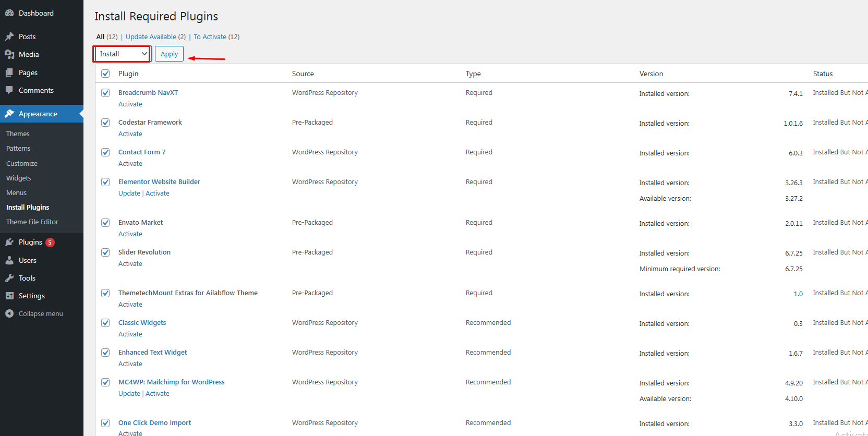This screenshot has height=436, width=868.
Task: Click the Apply button
Action: pos(169,54)
